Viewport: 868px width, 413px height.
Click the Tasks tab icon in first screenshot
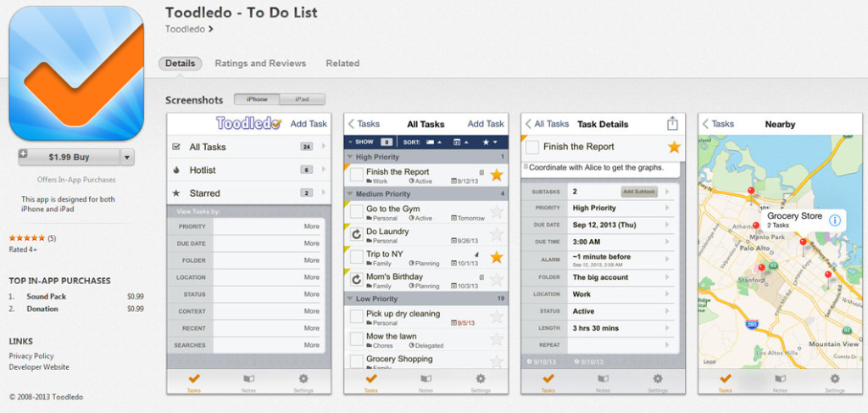pyautogui.click(x=194, y=379)
